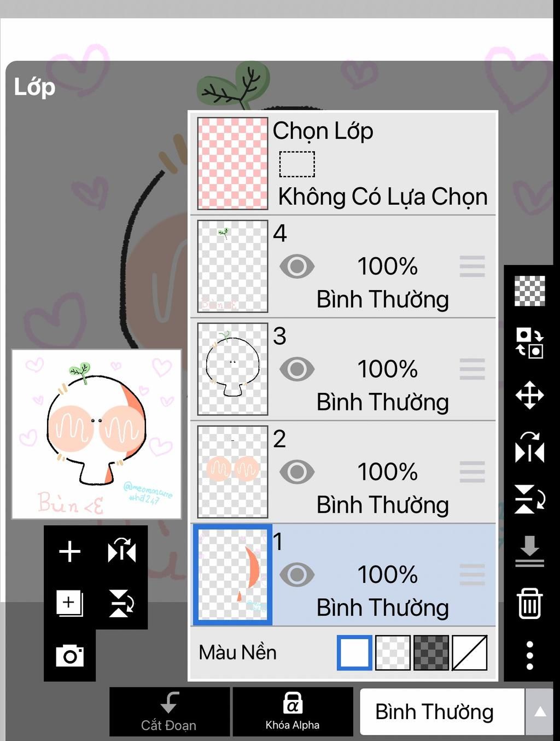Tap the checkerboard clear layer icon
Viewport: 560px width, 741px height.
click(x=529, y=291)
